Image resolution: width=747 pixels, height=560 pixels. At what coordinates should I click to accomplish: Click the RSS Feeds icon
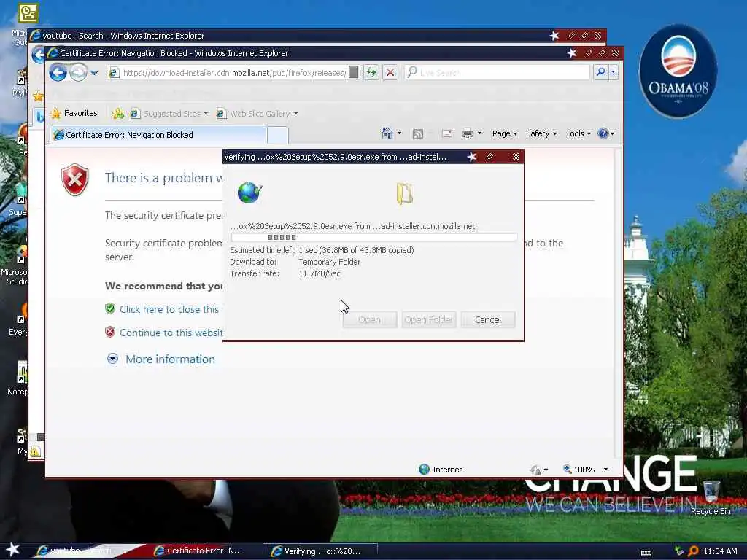418,134
